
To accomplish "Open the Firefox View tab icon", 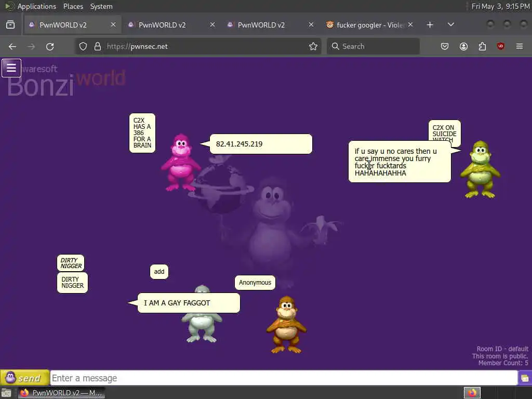I will 10,25.
